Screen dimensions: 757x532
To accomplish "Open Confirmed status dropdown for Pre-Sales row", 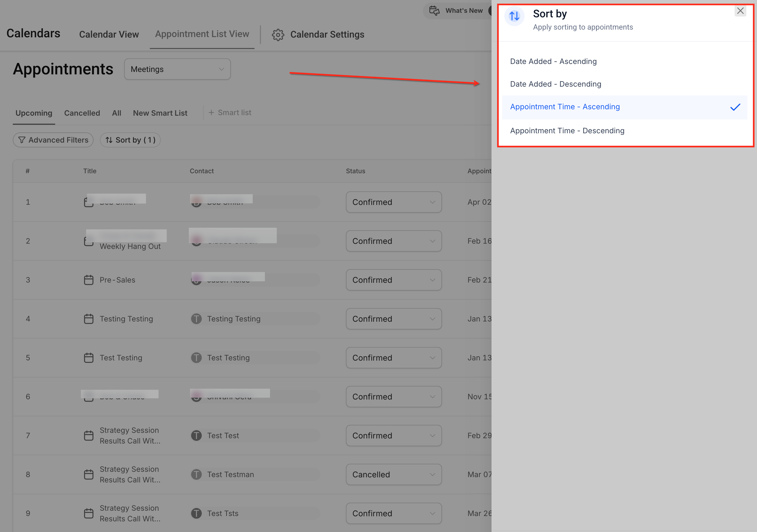I will click(x=393, y=280).
